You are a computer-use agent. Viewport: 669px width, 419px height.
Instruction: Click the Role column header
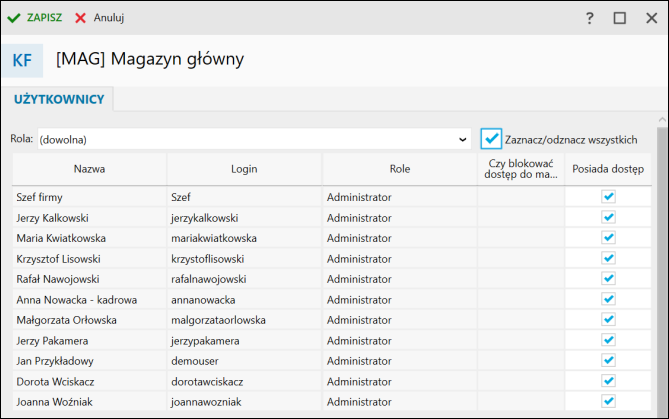(x=399, y=169)
